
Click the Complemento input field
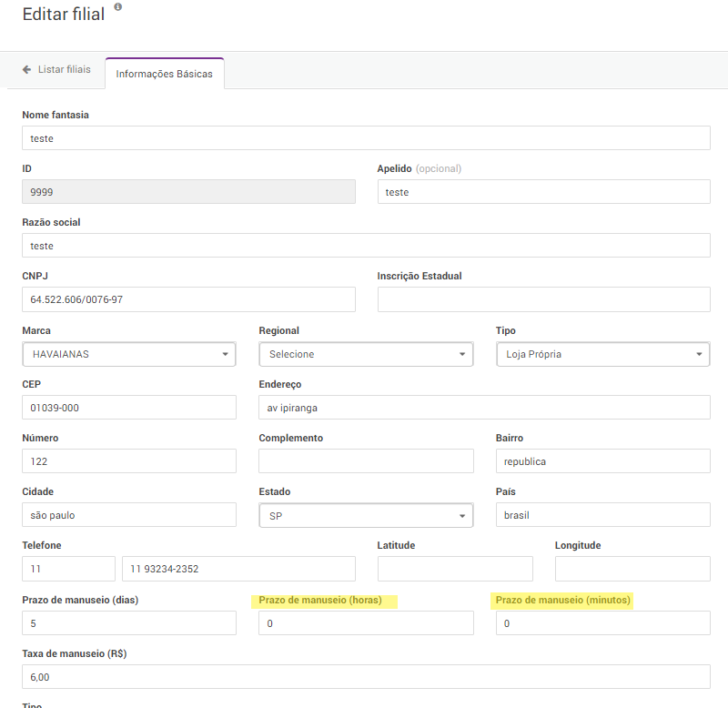tap(366, 461)
